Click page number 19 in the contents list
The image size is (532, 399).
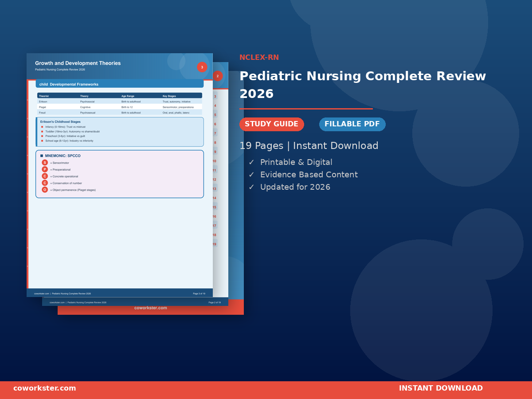pos(215,244)
